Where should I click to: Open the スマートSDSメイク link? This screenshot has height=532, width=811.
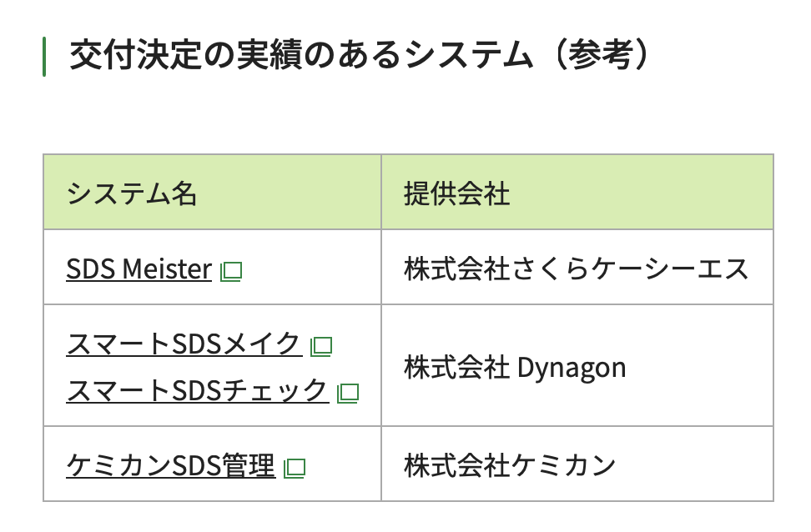(x=184, y=344)
